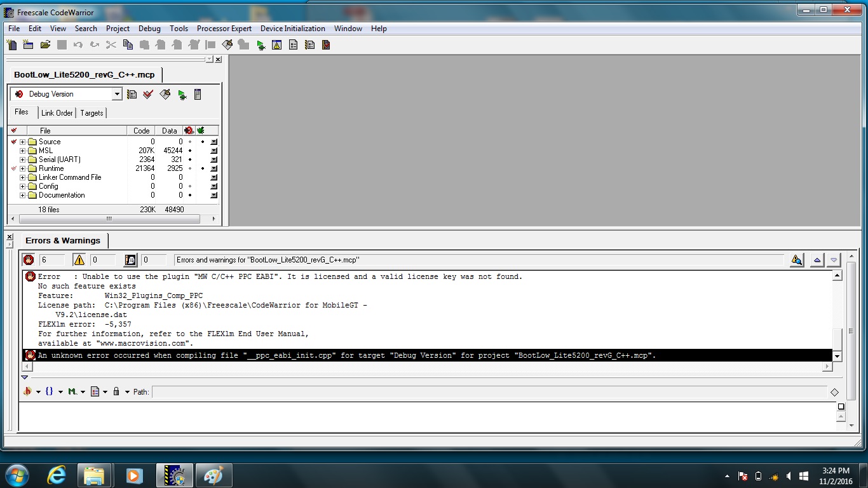Select the Errors & Warnings tab
Viewport: 868px width, 488px height.
tap(63, 241)
